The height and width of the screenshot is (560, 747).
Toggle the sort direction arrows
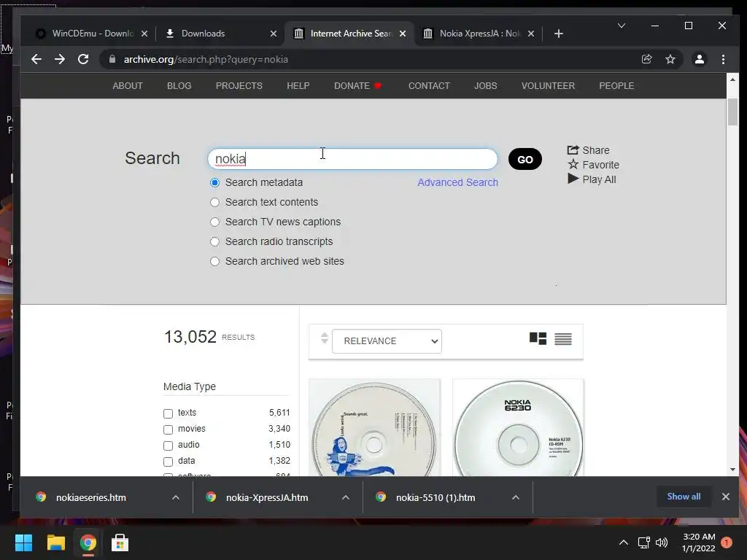(x=325, y=338)
